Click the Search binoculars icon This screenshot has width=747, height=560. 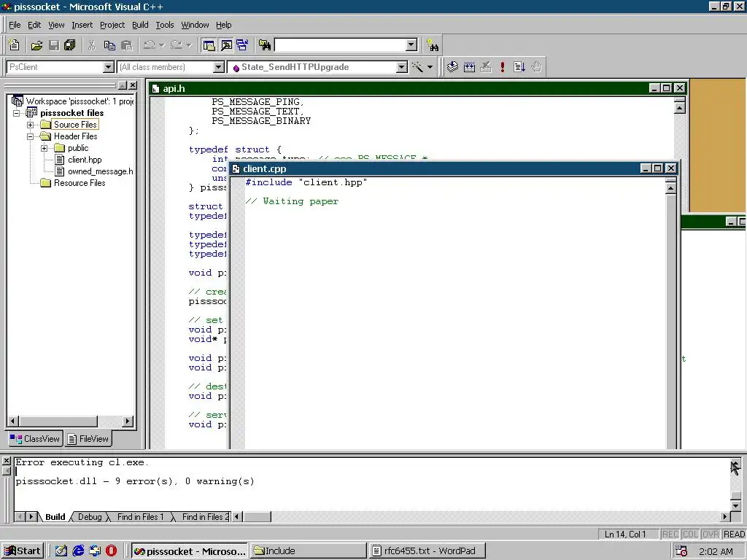coord(433,45)
